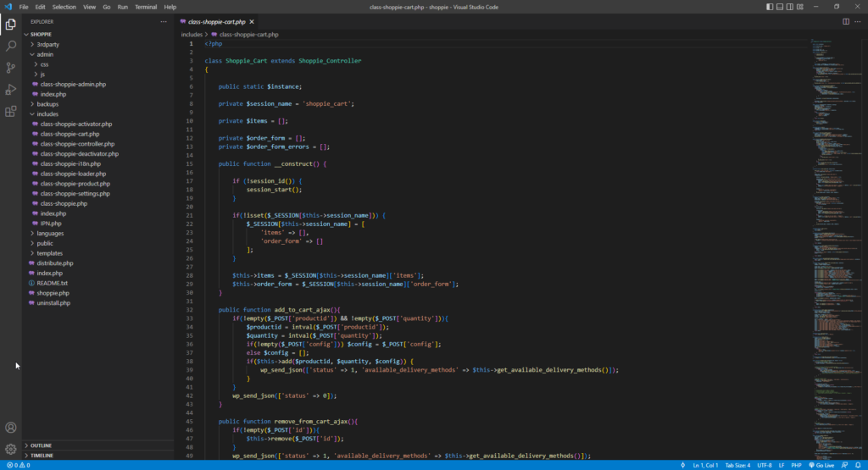Screen dimensions: 868x470
Task: Click includes breadcrumb segment
Action: [192, 34]
